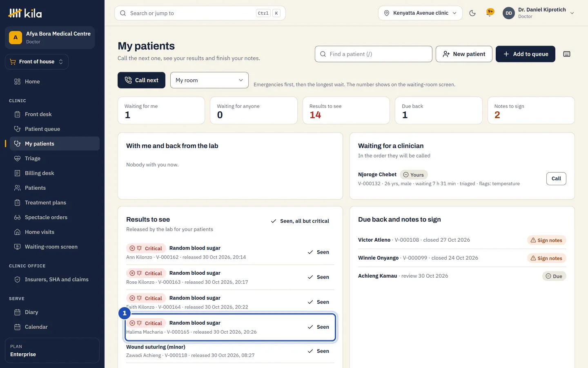Click the DD user avatar
588x368 pixels.
pos(509,13)
